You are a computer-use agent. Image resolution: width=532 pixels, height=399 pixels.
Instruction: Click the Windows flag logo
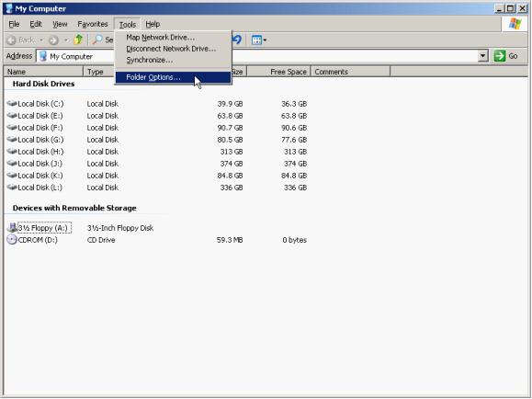click(515, 24)
